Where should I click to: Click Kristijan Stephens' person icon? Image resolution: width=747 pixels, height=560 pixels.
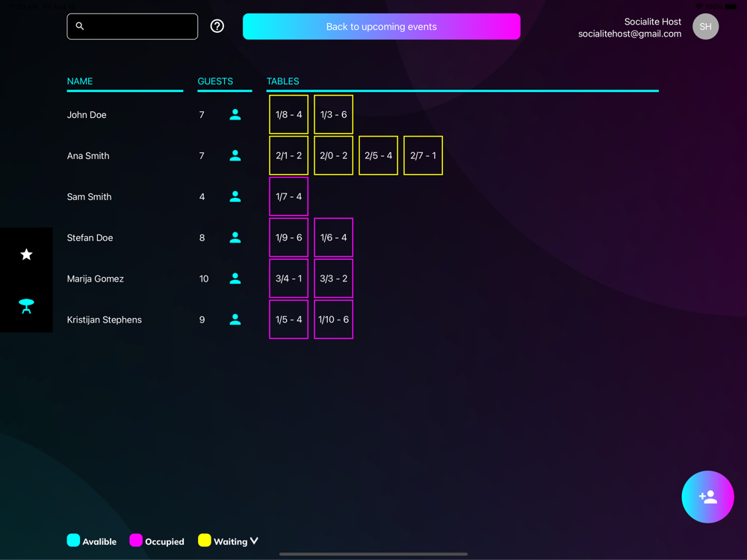click(235, 320)
